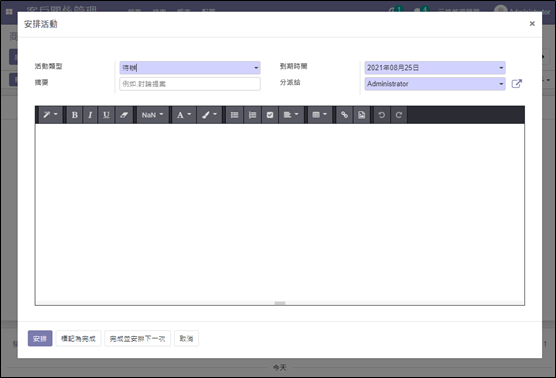Open the style magic wand dropdown
The height and width of the screenshot is (378, 556).
(x=50, y=115)
